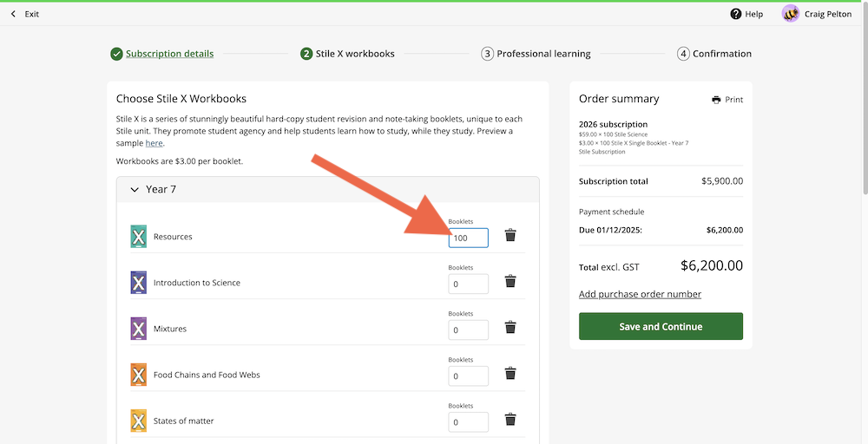
Task: Delete the Mixtures booklet row
Action: point(510,327)
